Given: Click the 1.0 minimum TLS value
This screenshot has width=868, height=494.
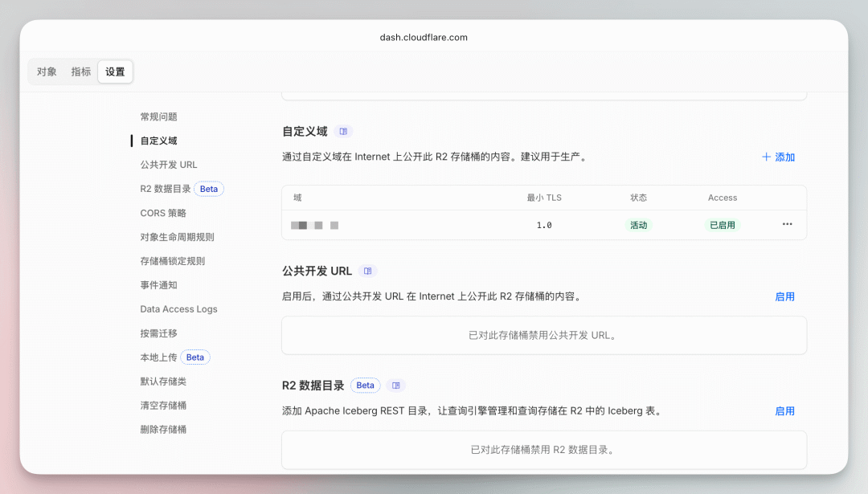Looking at the screenshot, I should tap(544, 225).
